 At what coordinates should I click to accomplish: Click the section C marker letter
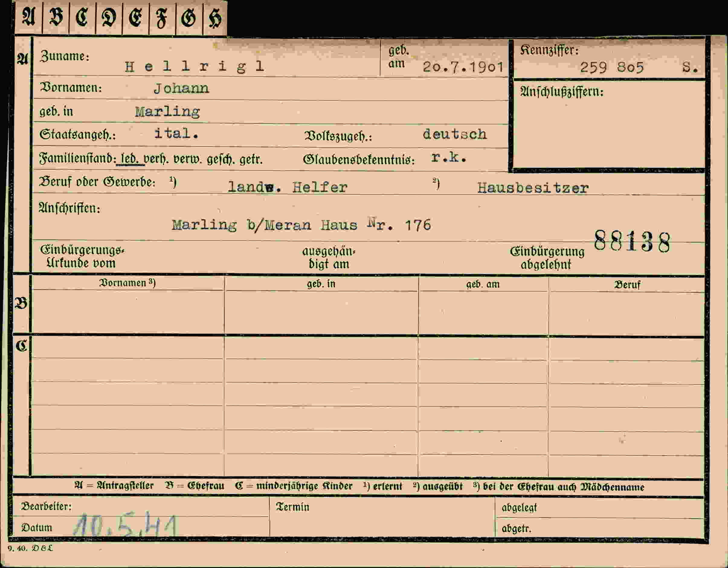pos(21,346)
